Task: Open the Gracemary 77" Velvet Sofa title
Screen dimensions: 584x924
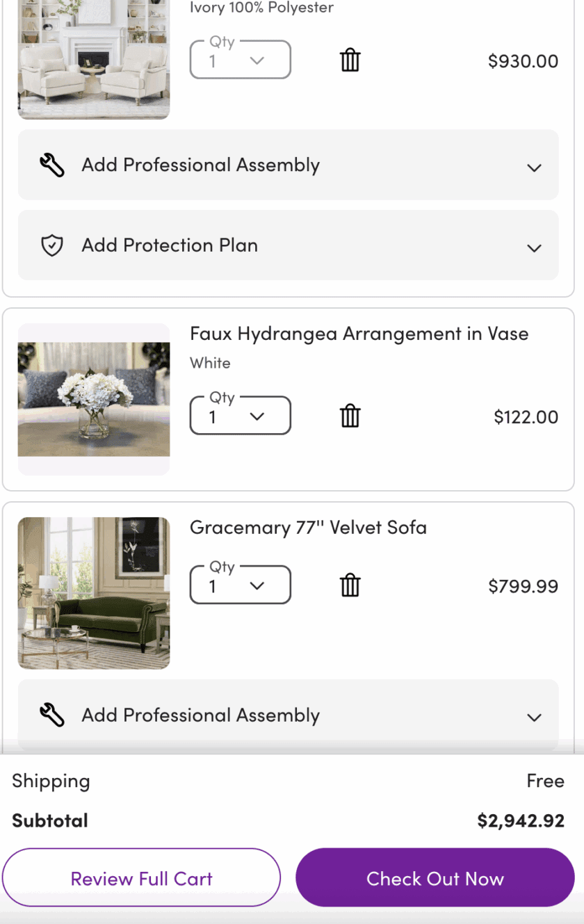Action: tap(308, 528)
